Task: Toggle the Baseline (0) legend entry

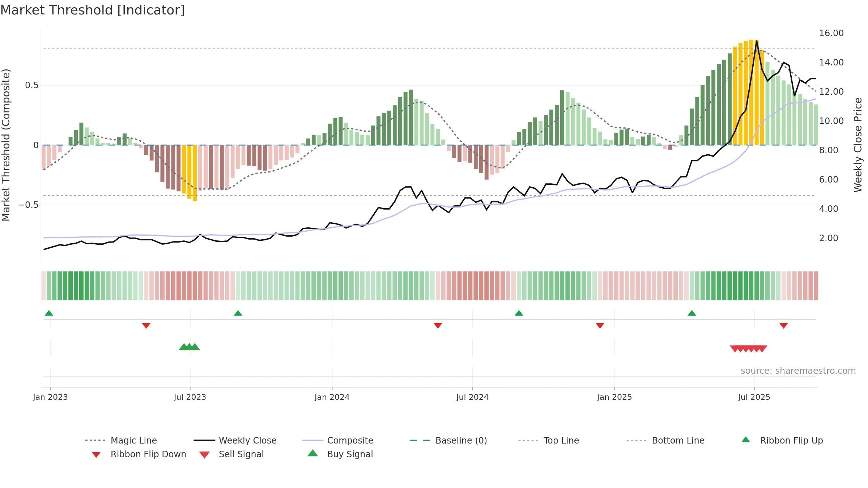Action: (448, 440)
